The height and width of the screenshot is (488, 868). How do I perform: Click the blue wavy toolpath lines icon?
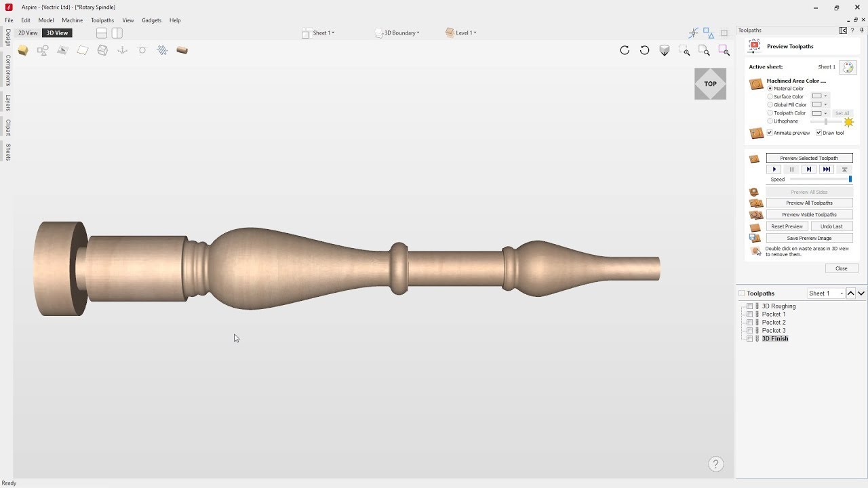162,50
